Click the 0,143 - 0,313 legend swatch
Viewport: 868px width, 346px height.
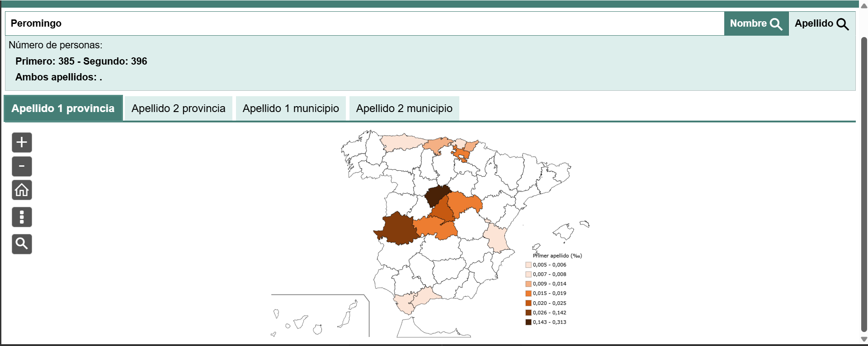528,322
